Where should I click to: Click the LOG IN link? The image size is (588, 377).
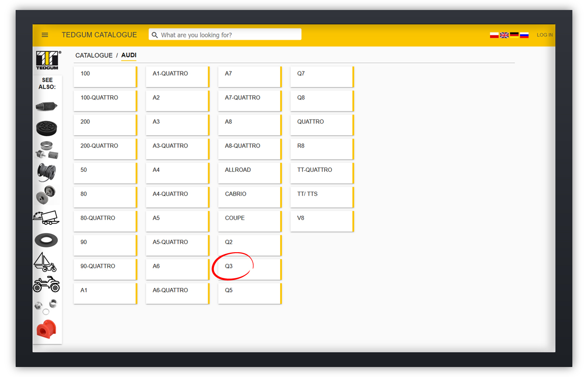pos(545,35)
